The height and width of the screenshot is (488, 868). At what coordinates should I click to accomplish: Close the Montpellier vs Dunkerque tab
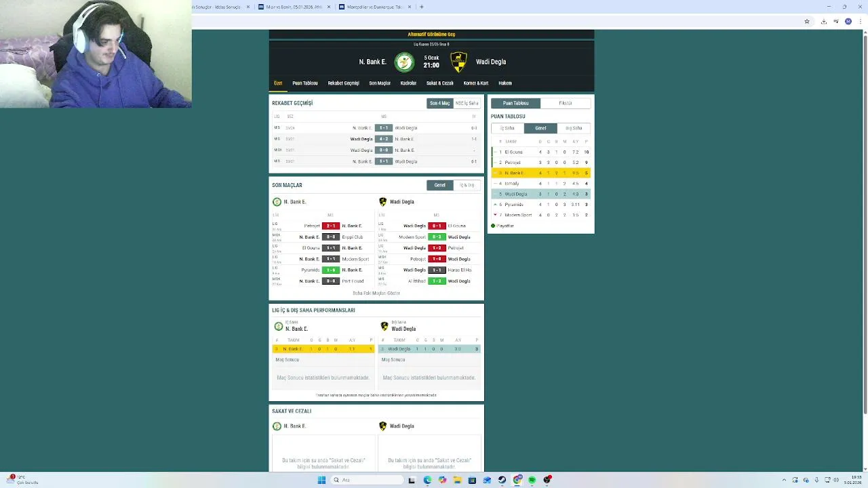pyautogui.click(x=408, y=7)
